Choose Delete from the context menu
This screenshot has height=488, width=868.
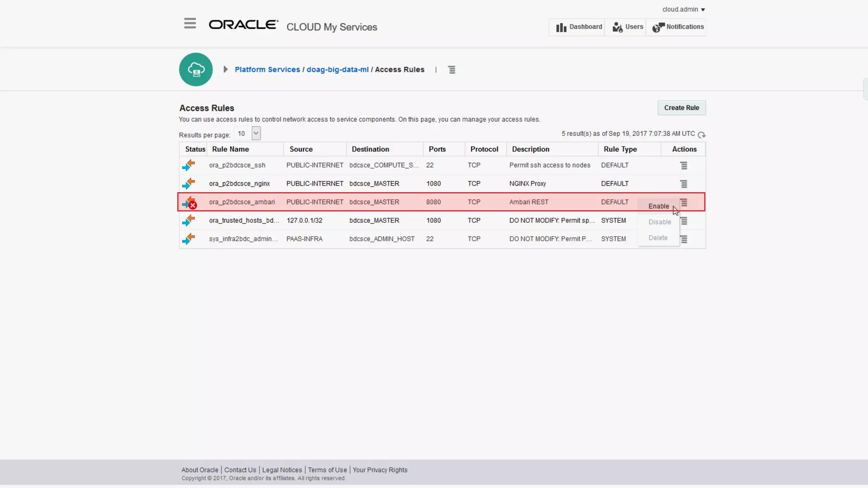[658, 238]
